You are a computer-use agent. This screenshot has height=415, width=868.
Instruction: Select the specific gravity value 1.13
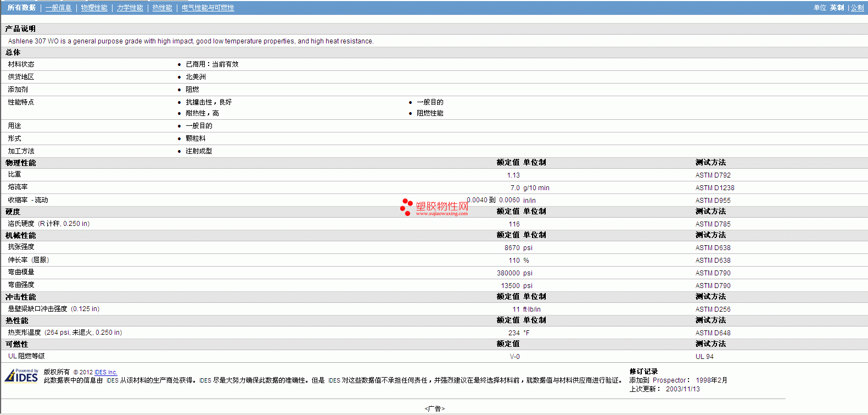[x=513, y=175]
